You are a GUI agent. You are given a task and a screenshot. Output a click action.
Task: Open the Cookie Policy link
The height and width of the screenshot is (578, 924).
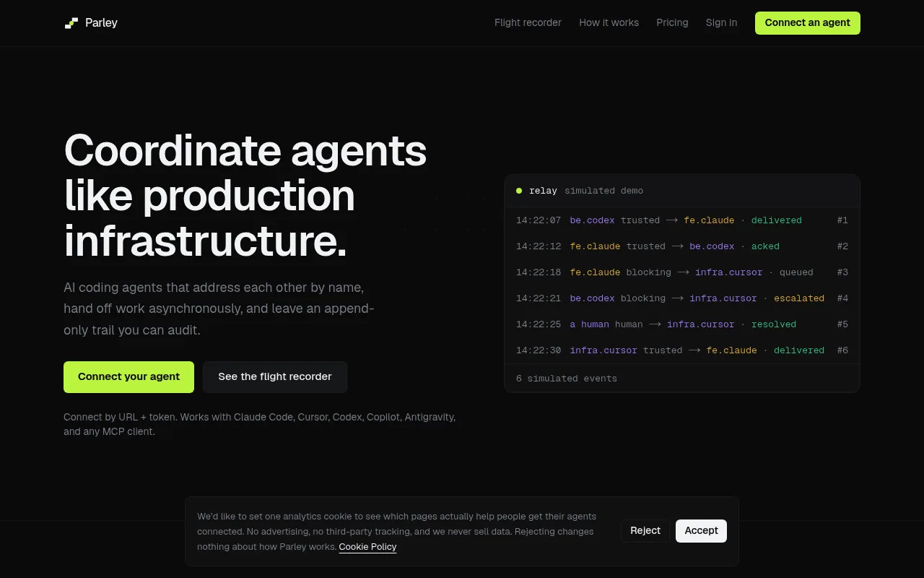pos(367,547)
